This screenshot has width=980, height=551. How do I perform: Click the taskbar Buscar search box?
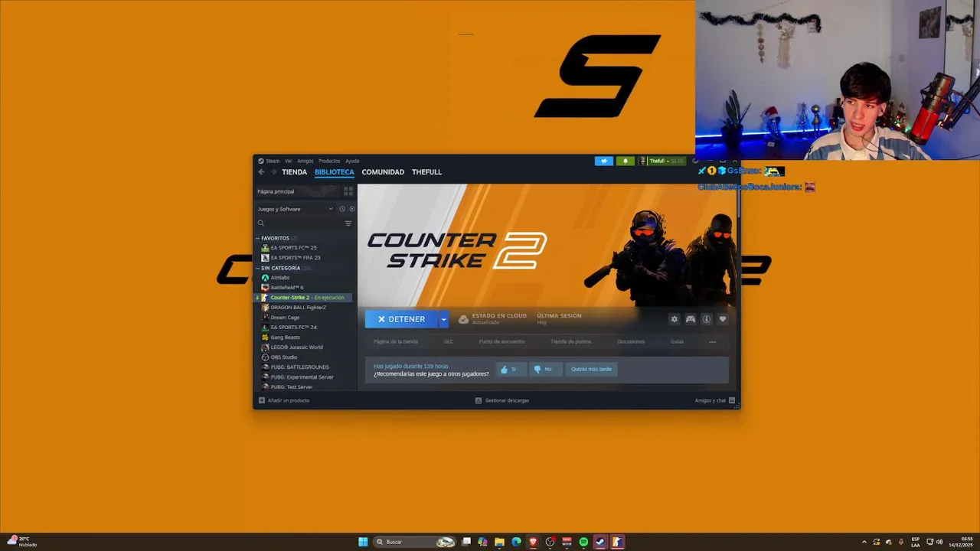point(414,542)
